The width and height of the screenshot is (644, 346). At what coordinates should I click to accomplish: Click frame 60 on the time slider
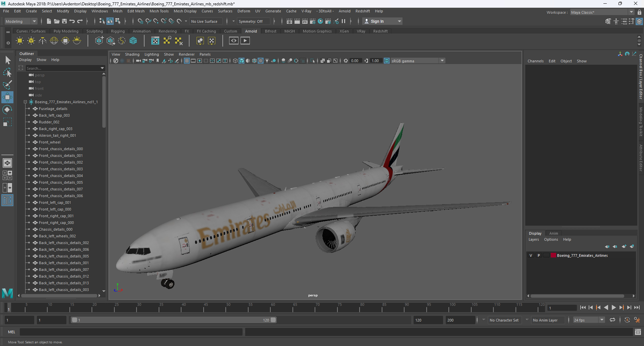(x=273, y=307)
